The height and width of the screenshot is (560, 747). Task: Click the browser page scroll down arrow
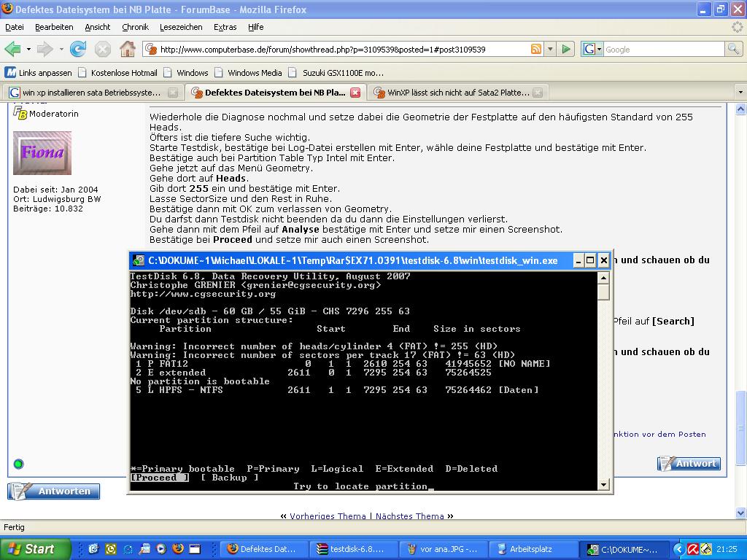point(741,513)
